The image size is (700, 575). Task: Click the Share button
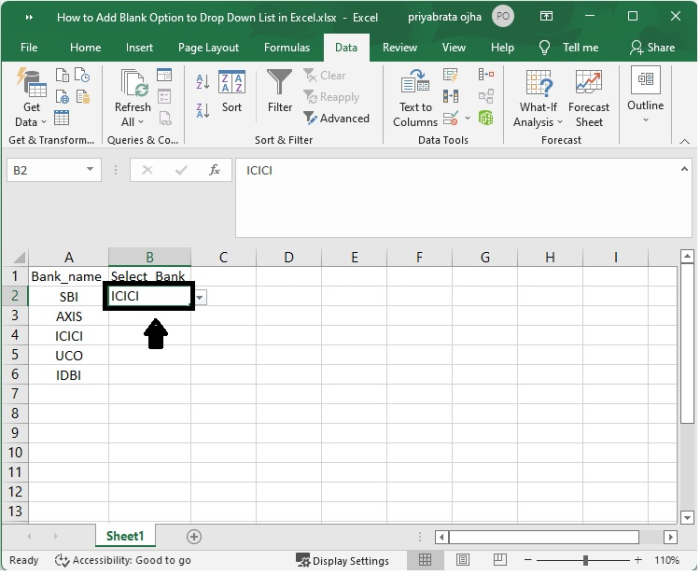click(652, 48)
